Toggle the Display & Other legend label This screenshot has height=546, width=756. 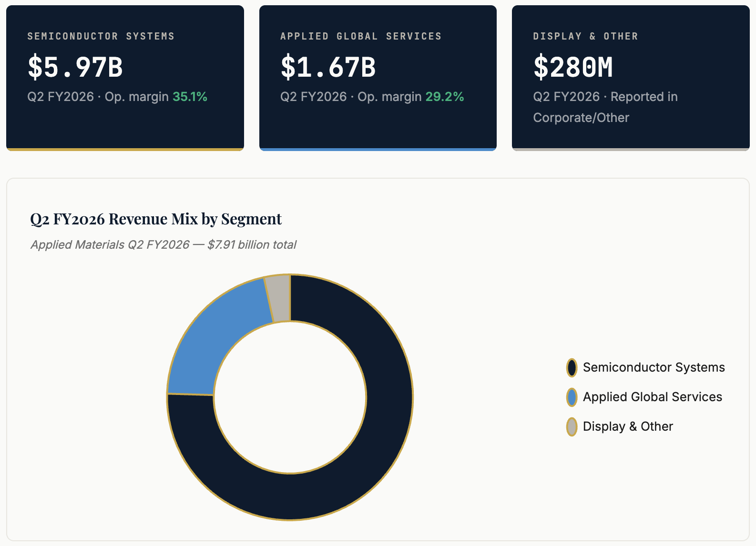pos(628,426)
